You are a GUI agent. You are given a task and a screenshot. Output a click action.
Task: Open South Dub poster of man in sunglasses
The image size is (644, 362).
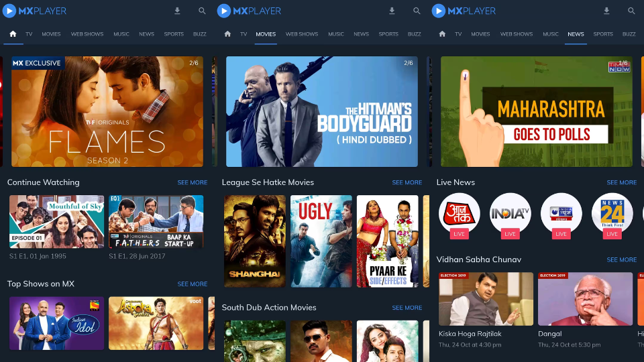tap(321, 341)
